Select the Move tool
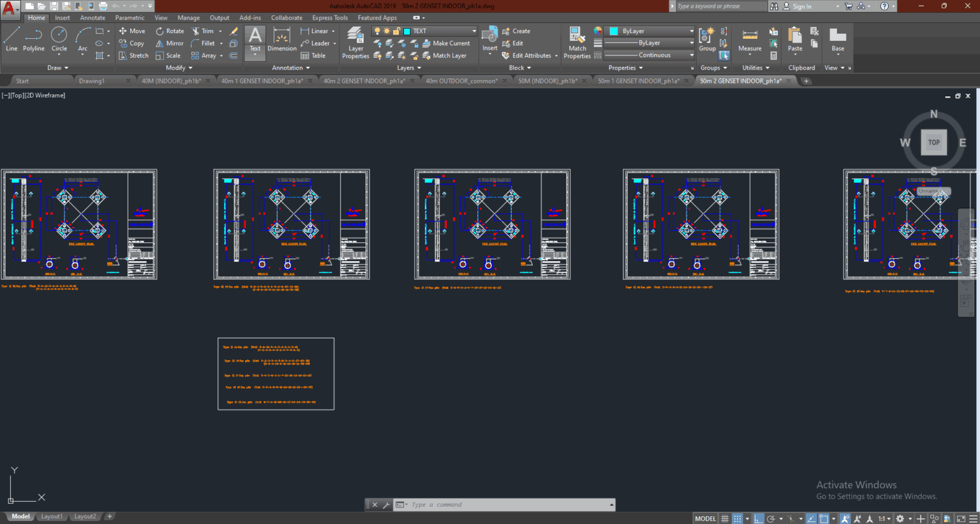The height and width of the screenshot is (524, 980). click(132, 31)
